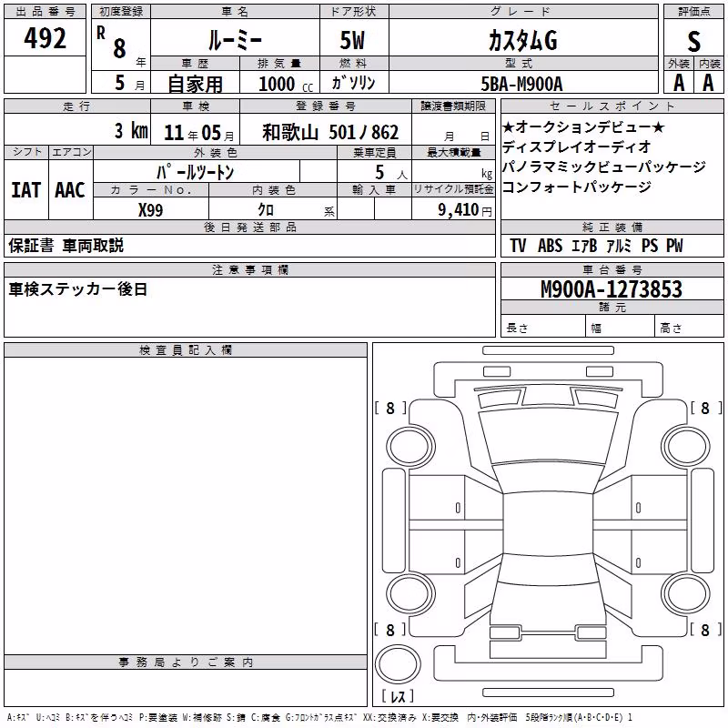Click the exterior grade A under 外装
This screenshot has height=728, width=728.
click(x=679, y=83)
